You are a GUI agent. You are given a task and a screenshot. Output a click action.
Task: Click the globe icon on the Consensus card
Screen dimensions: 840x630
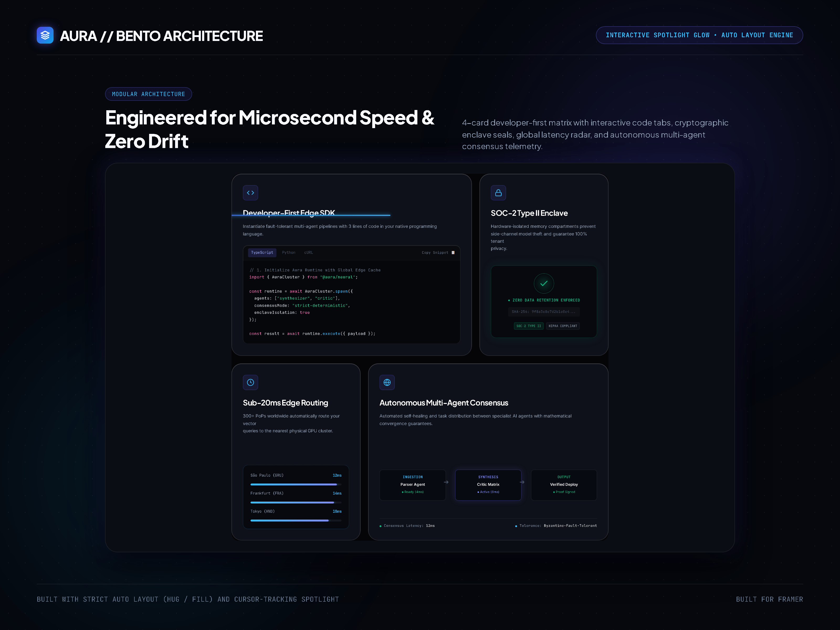click(387, 382)
